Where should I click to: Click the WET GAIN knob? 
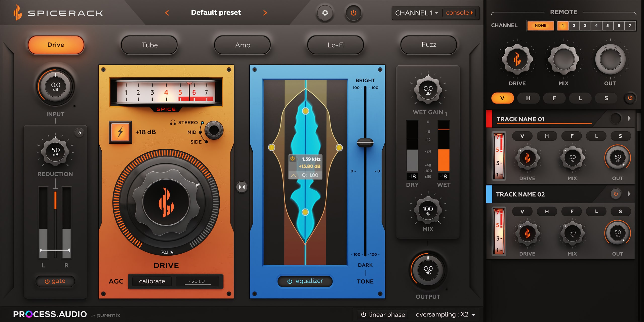point(428,90)
